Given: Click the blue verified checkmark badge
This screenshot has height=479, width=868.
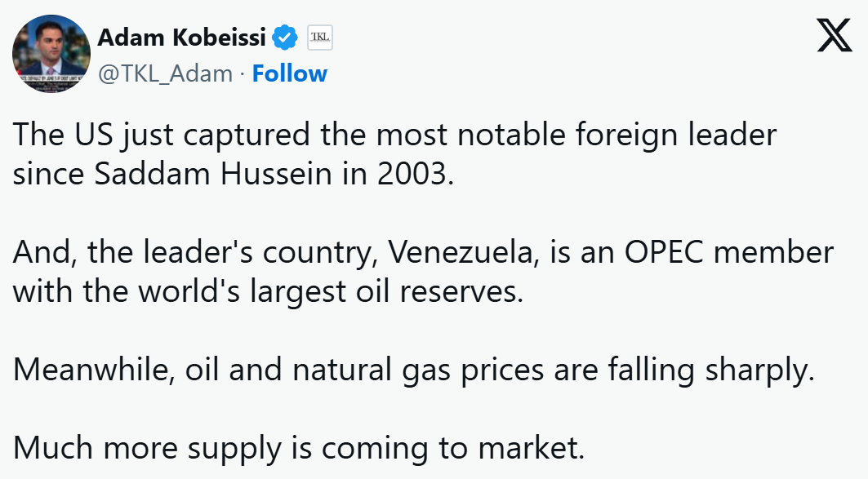Looking at the screenshot, I should pos(284,38).
